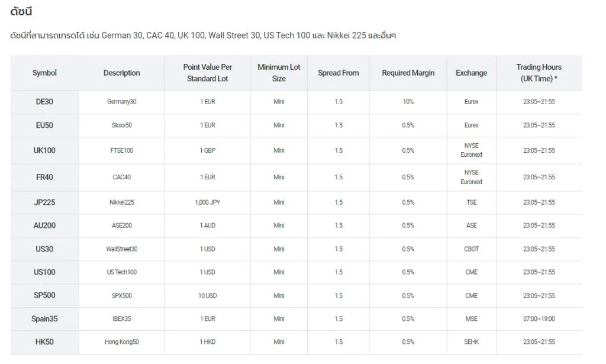Click the Required Margin column header
606x364 pixels.
point(408,73)
